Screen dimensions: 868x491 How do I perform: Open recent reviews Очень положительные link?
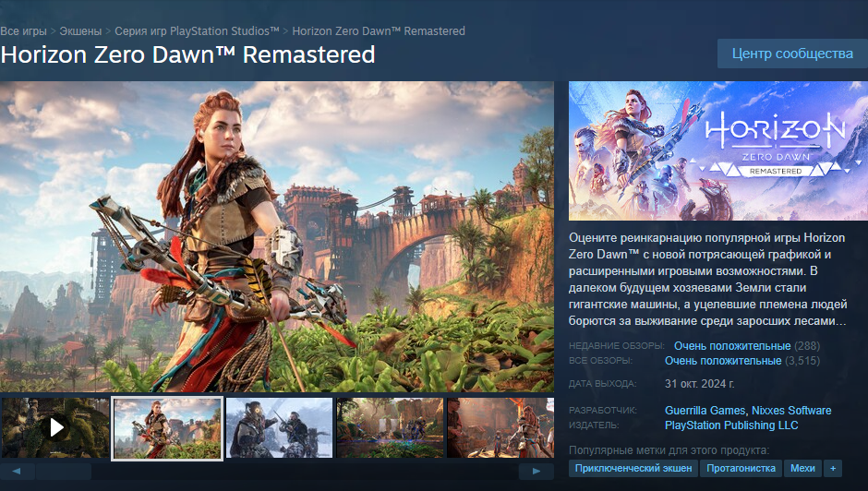[732, 346]
